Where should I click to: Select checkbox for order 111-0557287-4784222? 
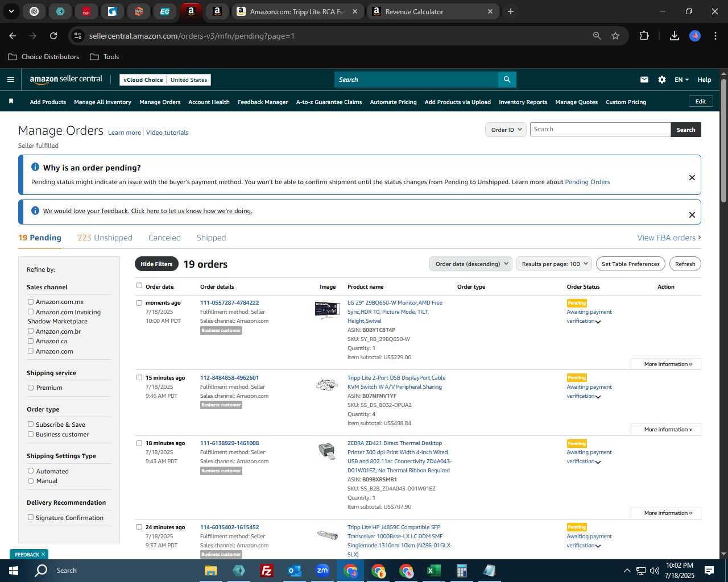[x=139, y=303]
